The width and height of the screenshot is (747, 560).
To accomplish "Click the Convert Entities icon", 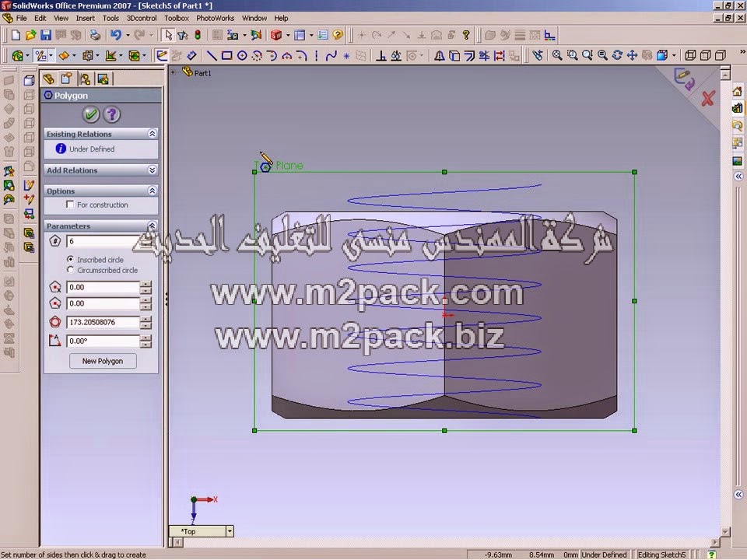I will (x=454, y=56).
